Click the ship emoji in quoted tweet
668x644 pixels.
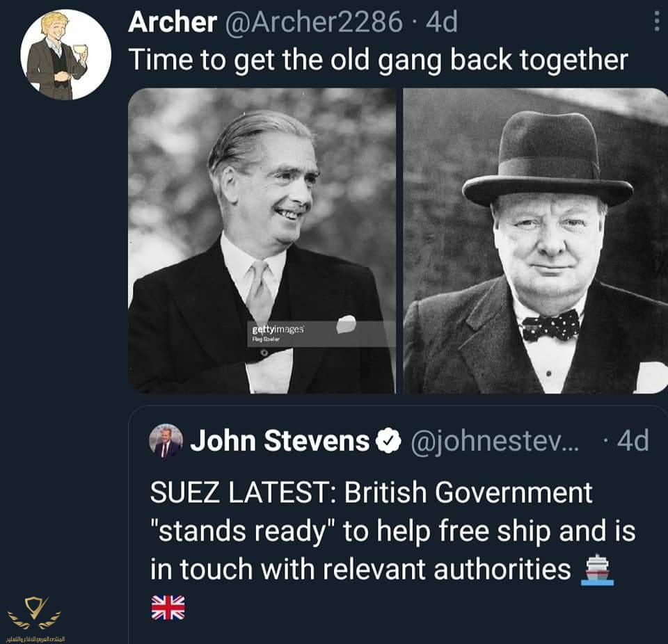pyautogui.click(x=598, y=570)
